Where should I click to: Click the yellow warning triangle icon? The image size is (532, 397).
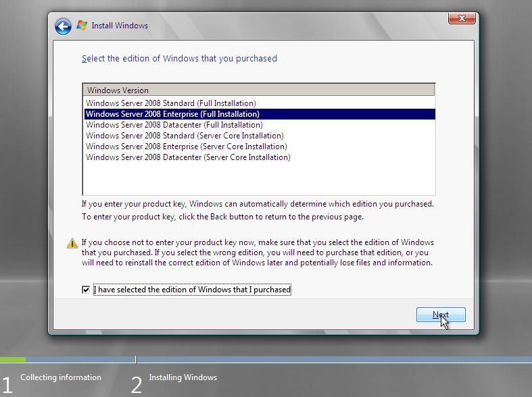(72, 243)
